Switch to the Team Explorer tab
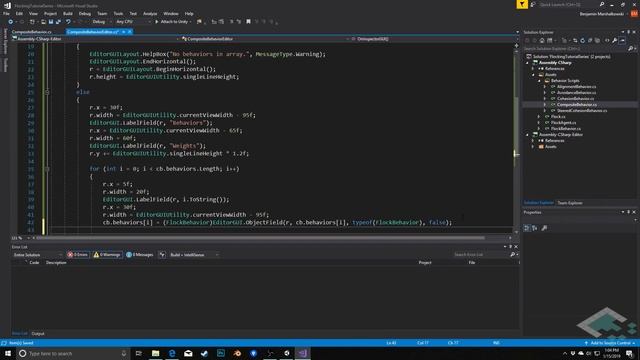 point(570,203)
